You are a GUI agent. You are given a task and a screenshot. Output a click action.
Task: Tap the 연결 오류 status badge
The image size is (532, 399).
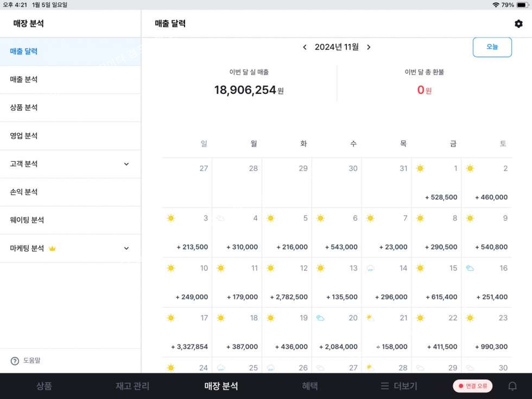[473, 386]
